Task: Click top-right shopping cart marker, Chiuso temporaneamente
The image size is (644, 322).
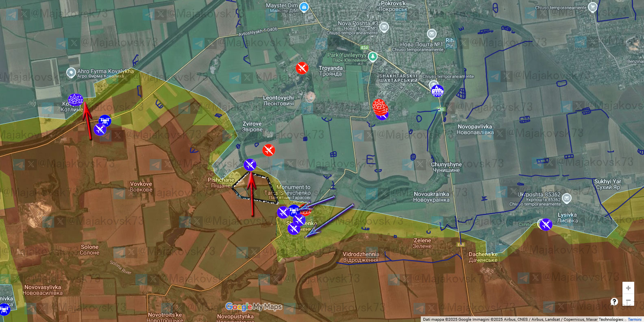Action: [x=592, y=7]
